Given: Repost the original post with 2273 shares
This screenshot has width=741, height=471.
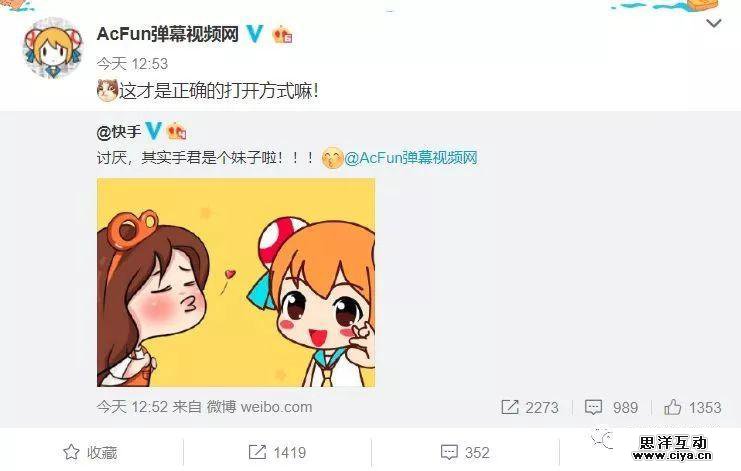Looking at the screenshot, I should [530, 407].
